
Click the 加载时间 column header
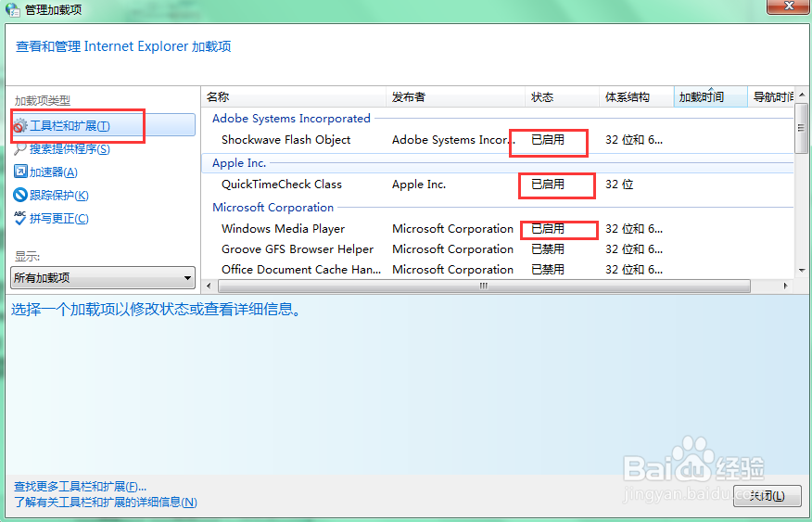pos(710,96)
